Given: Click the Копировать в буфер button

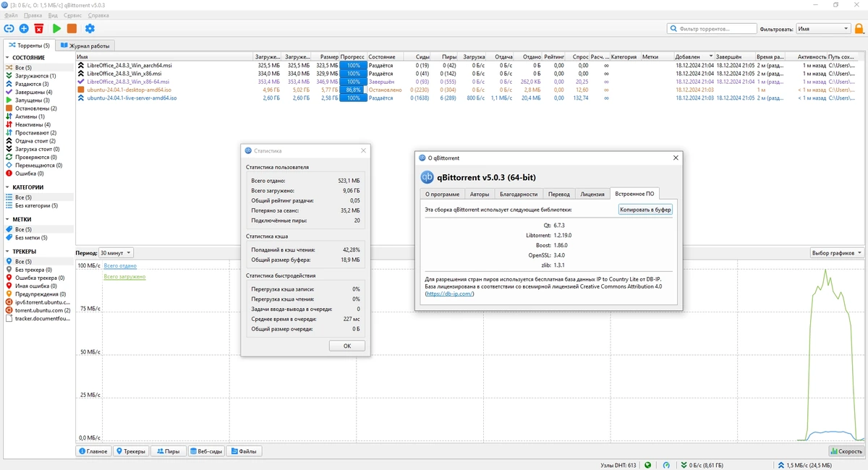Looking at the screenshot, I should (645, 210).
